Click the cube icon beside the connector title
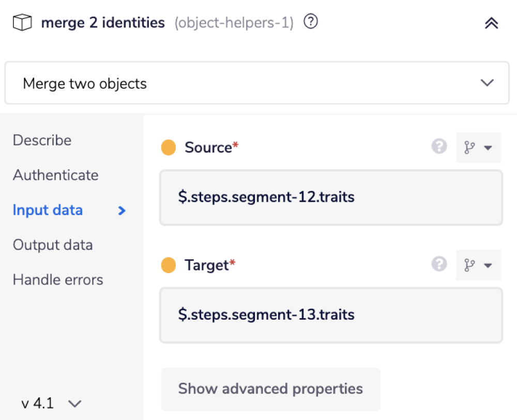Image resolution: width=517 pixels, height=420 pixels. 22,23
